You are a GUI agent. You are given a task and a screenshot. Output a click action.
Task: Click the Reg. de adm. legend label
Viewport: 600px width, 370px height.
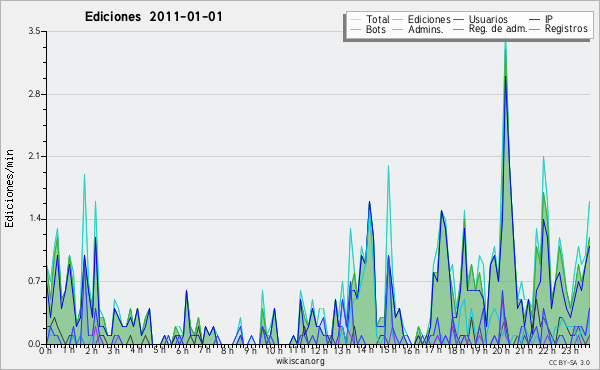point(498,29)
